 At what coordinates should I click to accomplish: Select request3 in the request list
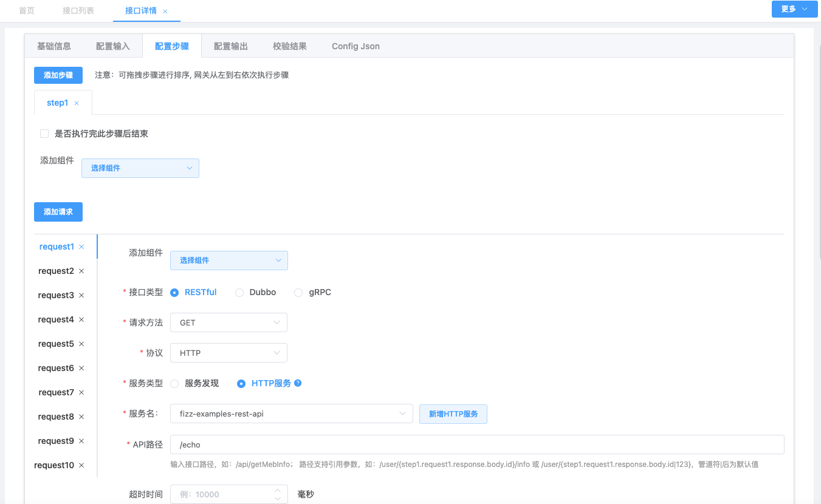click(56, 296)
